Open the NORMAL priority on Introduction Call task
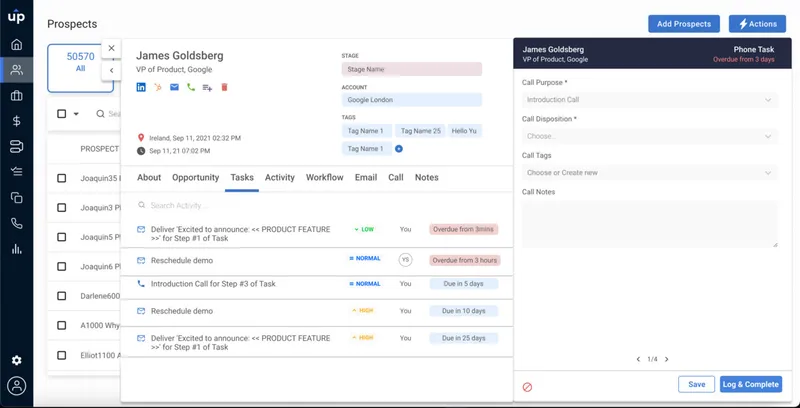The height and width of the screenshot is (408, 800). [364, 284]
